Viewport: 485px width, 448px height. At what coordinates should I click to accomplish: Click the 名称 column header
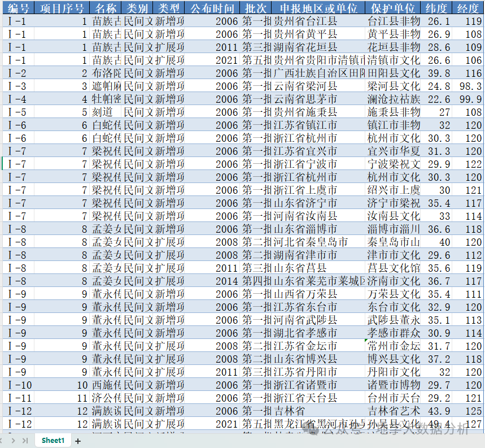[106, 8]
